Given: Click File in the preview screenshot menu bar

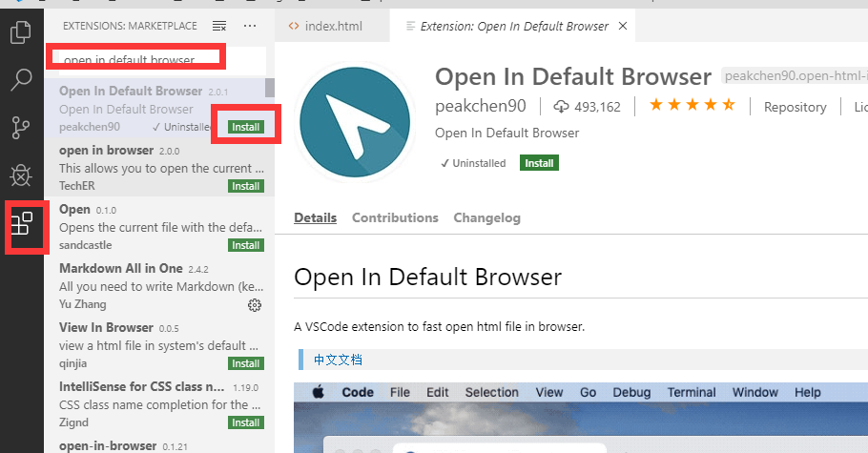Looking at the screenshot, I should pyautogui.click(x=400, y=393).
